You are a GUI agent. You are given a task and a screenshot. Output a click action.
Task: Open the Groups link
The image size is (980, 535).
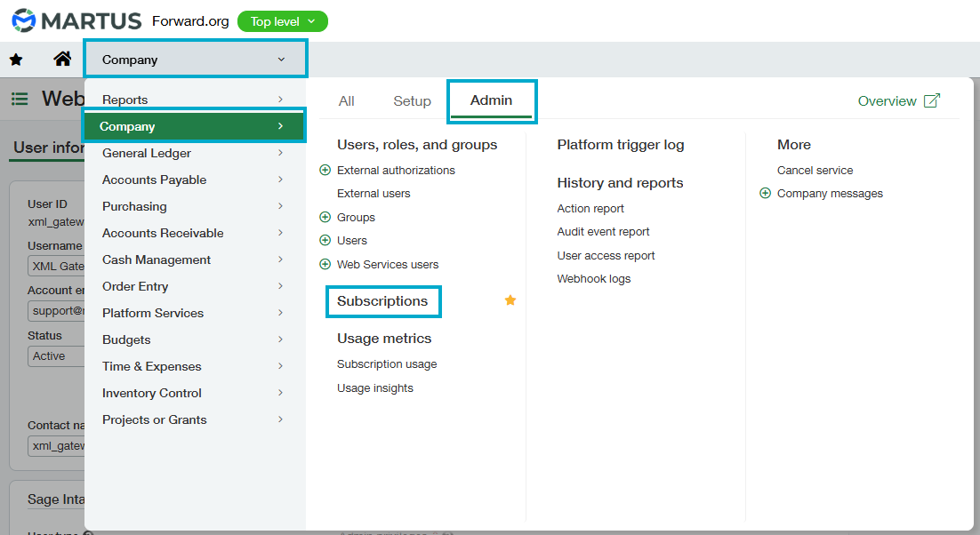[357, 217]
